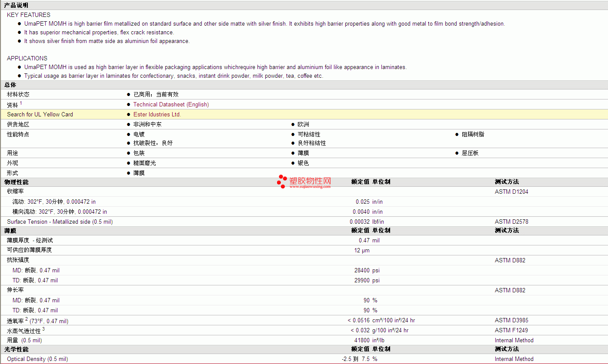Click the 41800 in²/lb yield value
The width and height of the screenshot is (608, 364).
(x=369, y=341)
